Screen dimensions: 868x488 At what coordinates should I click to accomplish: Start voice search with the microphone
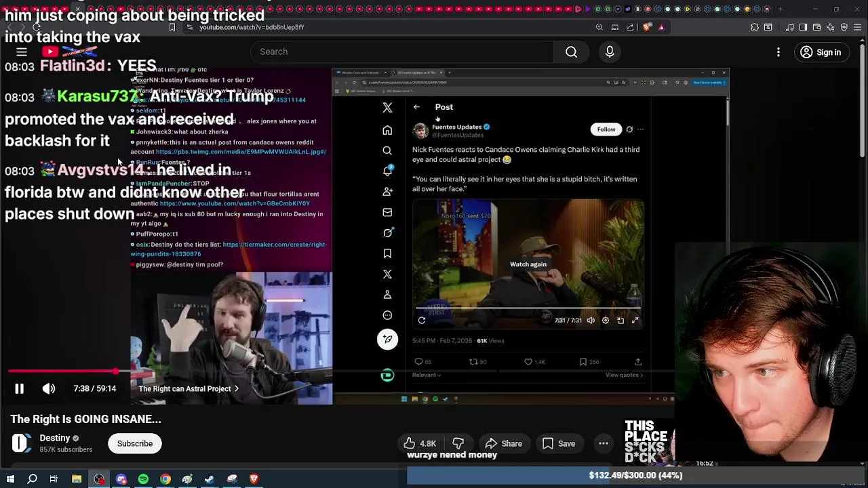coord(610,52)
